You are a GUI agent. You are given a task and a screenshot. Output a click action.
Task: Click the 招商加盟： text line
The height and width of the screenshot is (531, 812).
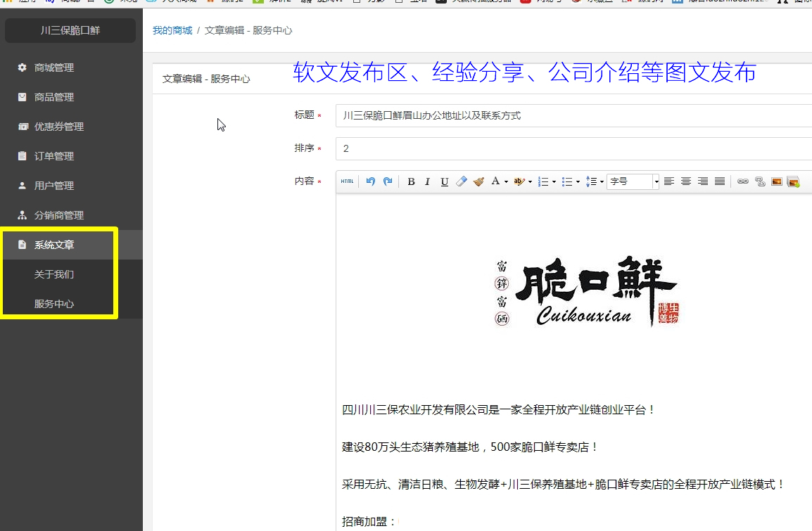point(369,522)
